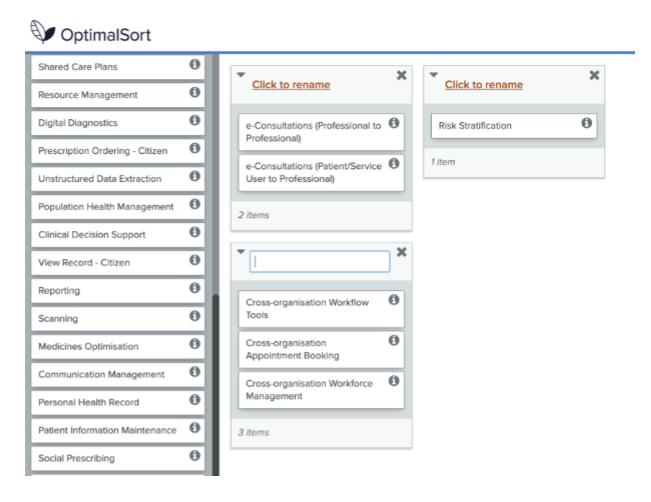The height and width of the screenshot is (502, 651).
Task: Click info icon on Clinical Decision Support
Action: [x=195, y=232]
